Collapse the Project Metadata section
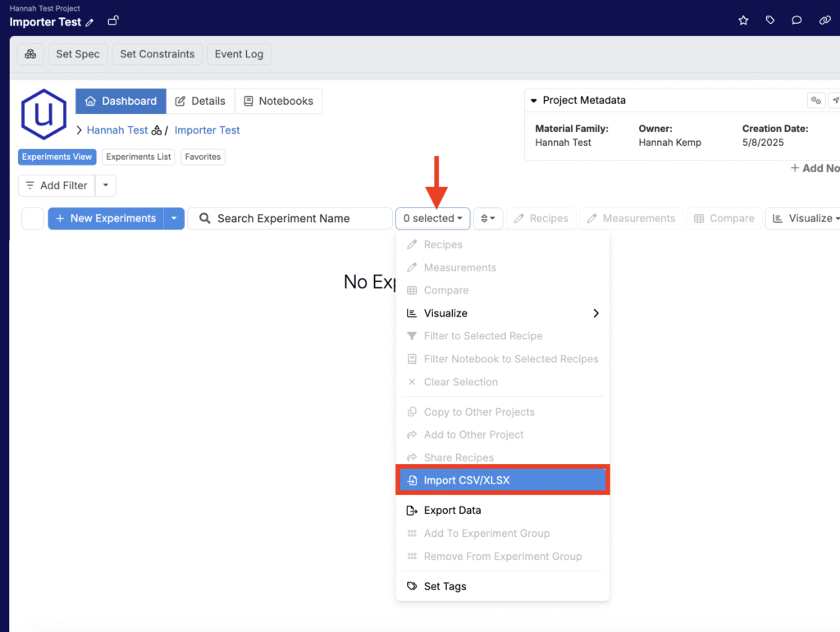This screenshot has height=632, width=840. [533, 101]
